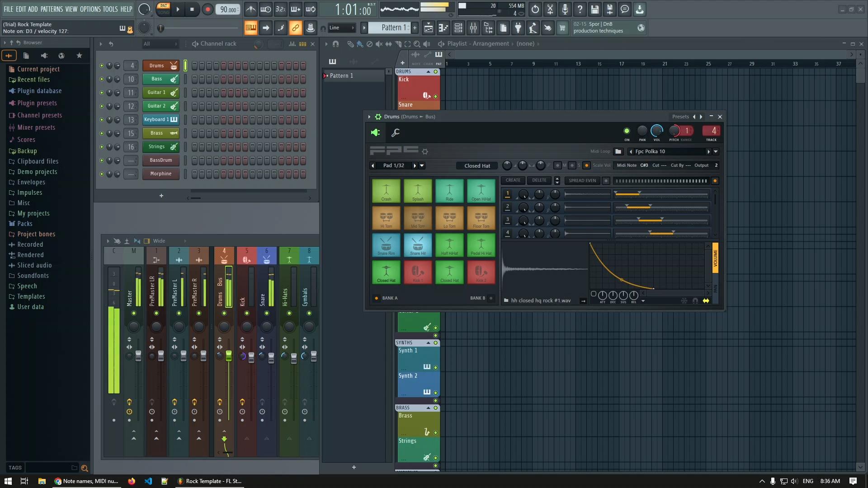Open the Presets selector in FPC
This screenshot has height=488, width=868.
[680, 117]
